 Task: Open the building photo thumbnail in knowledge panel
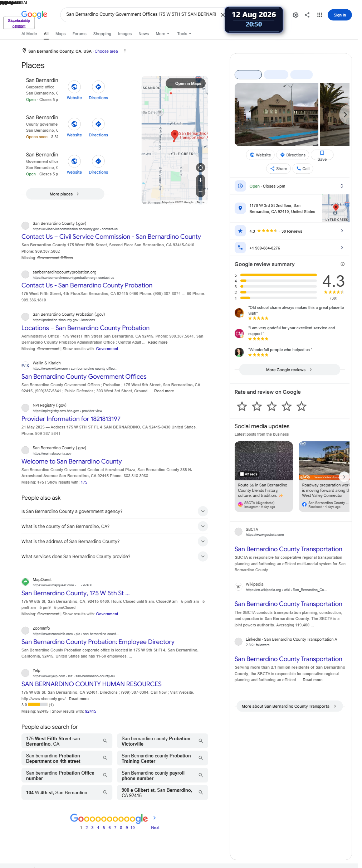tap(277, 115)
